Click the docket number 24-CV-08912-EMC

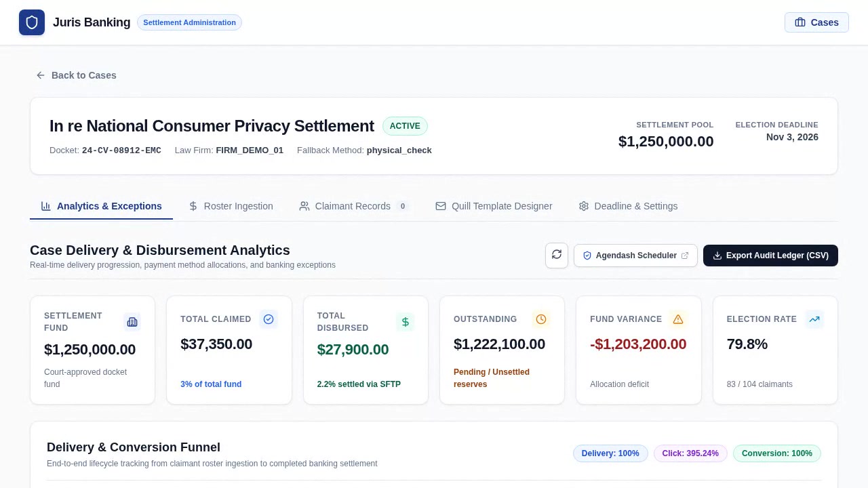point(121,150)
